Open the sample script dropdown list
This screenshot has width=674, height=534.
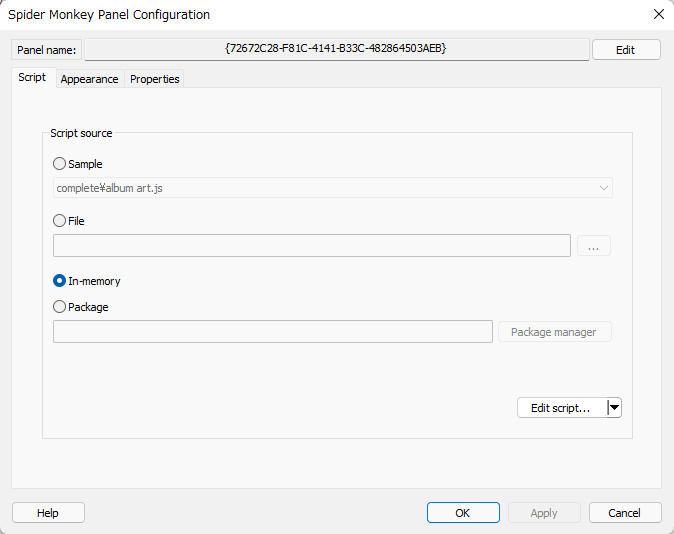(333, 188)
